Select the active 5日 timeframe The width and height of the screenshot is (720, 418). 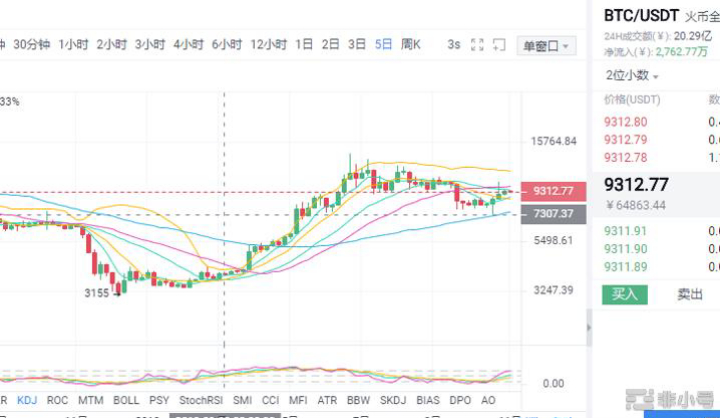[383, 45]
